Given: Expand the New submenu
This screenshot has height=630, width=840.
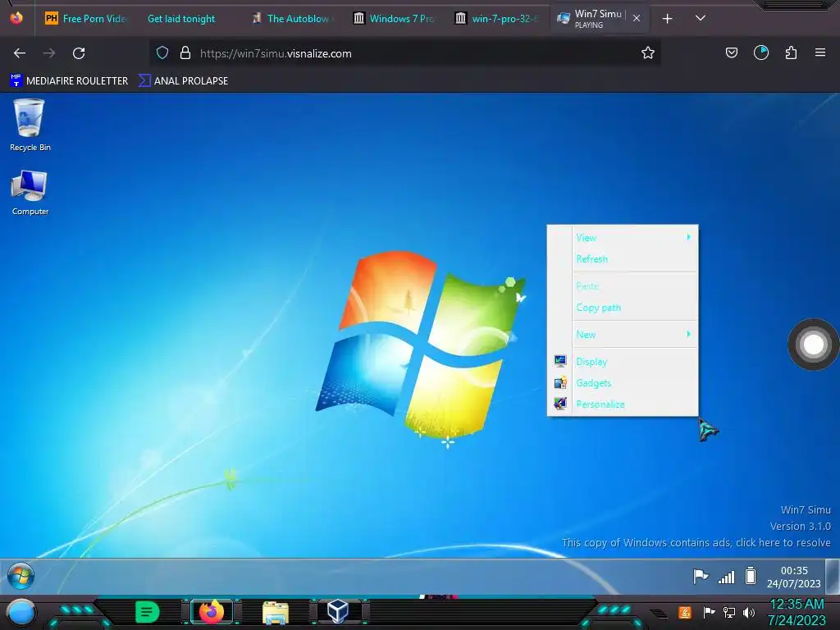Looking at the screenshot, I should [623, 335].
